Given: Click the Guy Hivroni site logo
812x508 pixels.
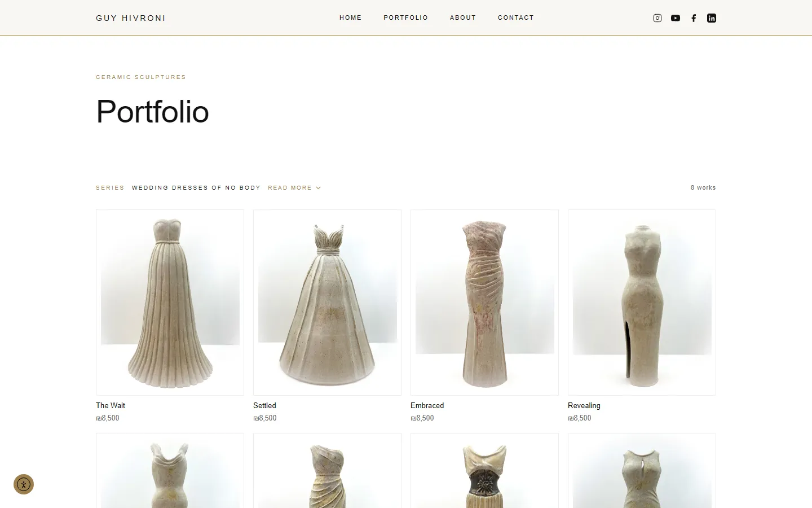Looking at the screenshot, I should [x=131, y=18].
